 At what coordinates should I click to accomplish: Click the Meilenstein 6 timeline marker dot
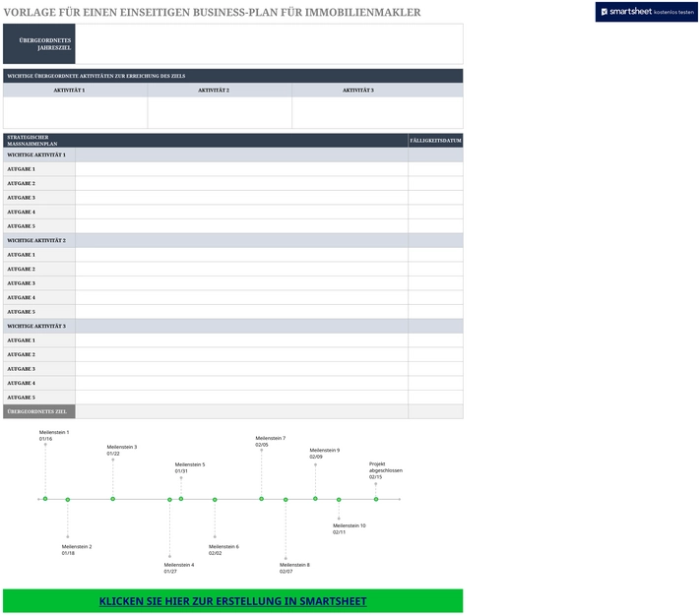[215, 500]
